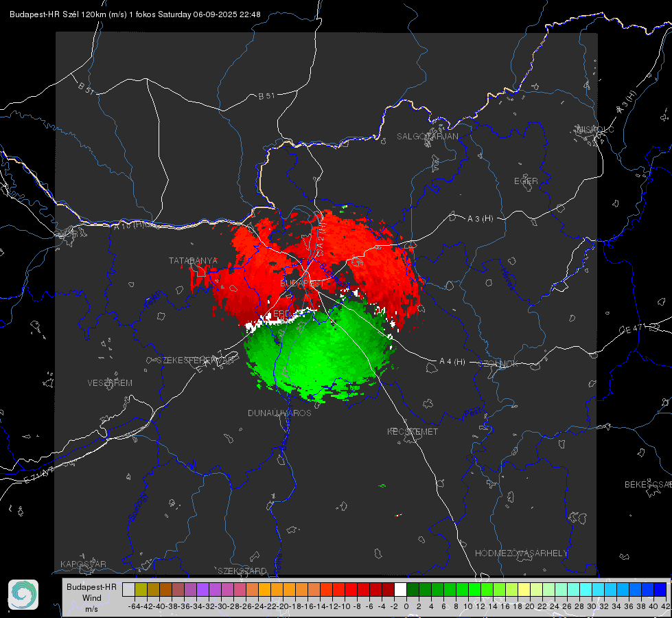Click the legend value '42'
Screen dimensions: 672x618
coord(665,606)
